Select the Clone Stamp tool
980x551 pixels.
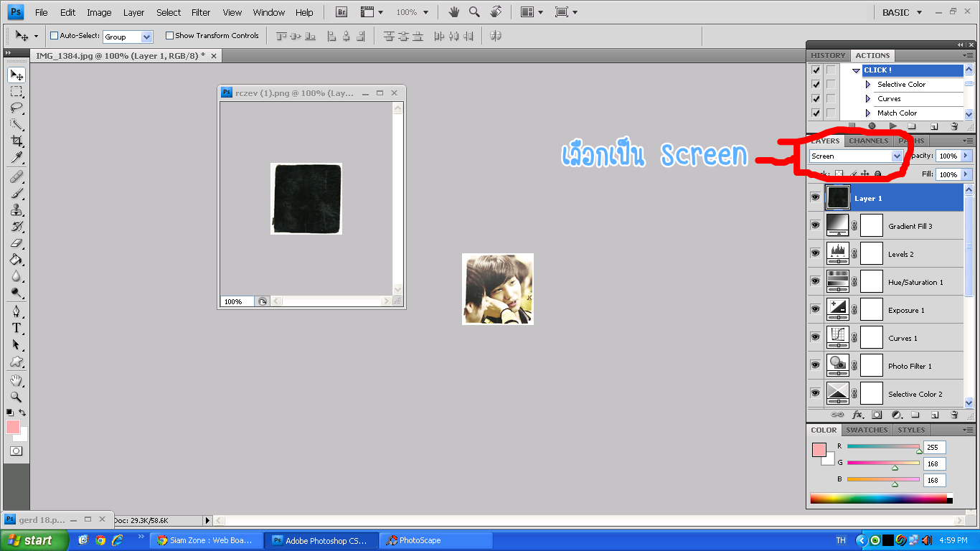click(x=16, y=209)
